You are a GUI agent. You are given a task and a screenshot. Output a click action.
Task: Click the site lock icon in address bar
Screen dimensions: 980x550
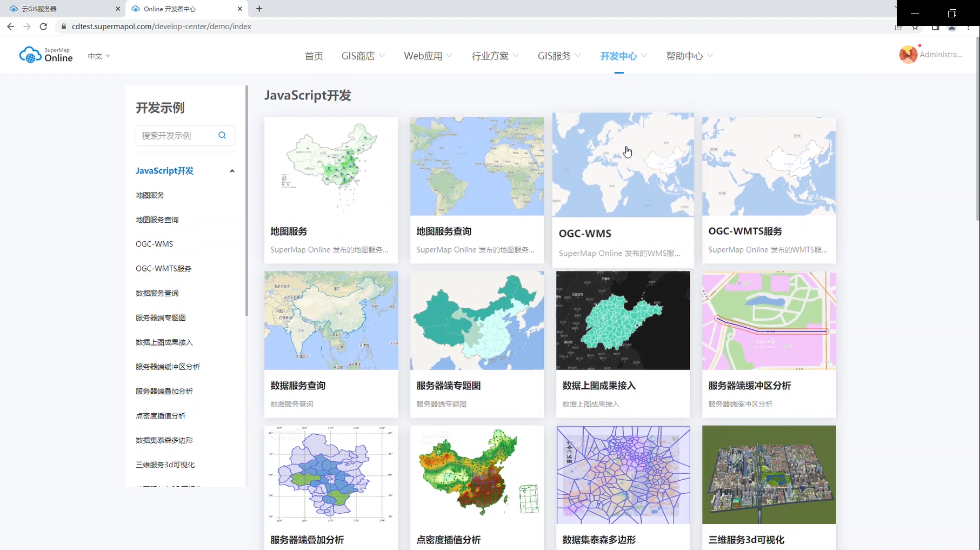tap(64, 26)
